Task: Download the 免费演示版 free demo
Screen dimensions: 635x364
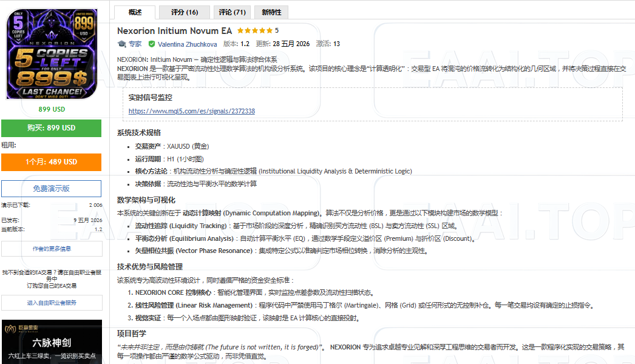Action: [x=52, y=189]
